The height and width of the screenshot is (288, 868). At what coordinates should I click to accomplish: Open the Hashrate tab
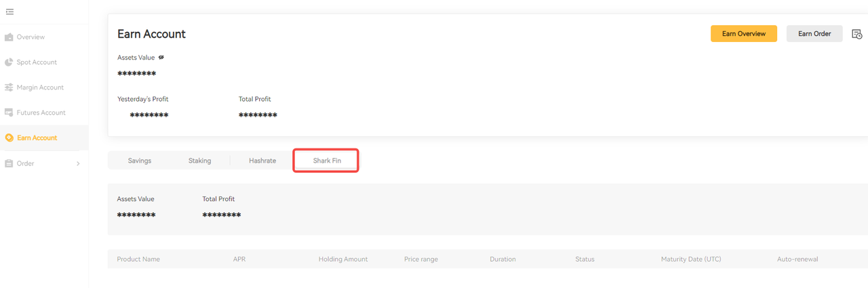262,161
